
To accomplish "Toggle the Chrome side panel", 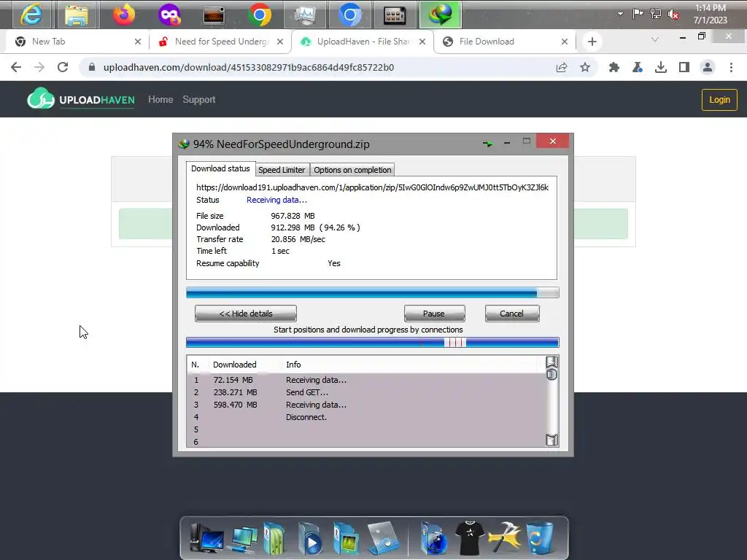I will pyautogui.click(x=684, y=67).
